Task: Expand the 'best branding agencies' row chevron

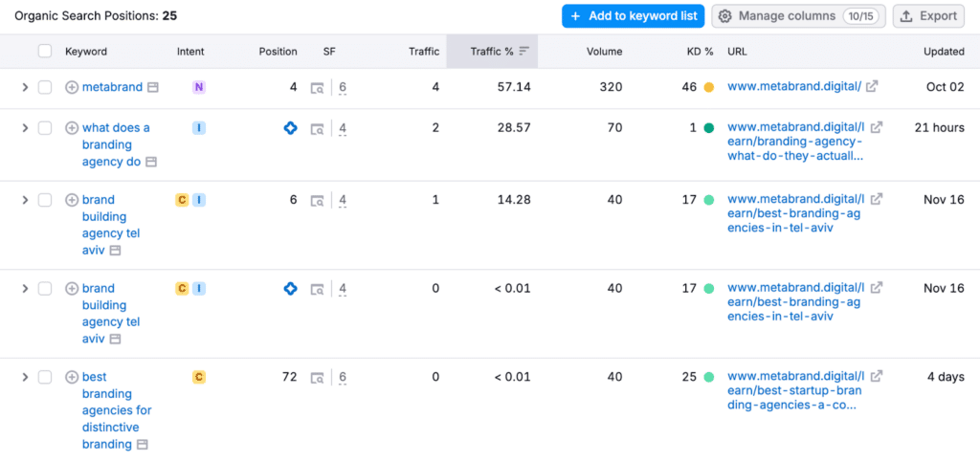Action: (25, 377)
